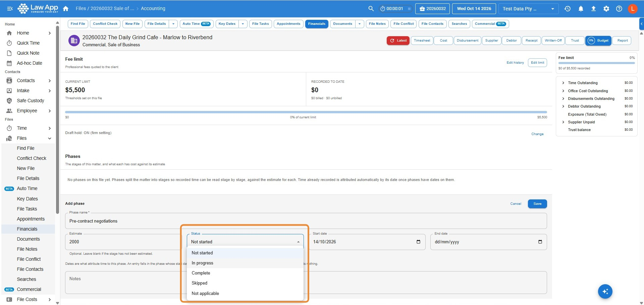644x305 pixels.
Task: Switch to the Trust tab
Action: [575, 41]
